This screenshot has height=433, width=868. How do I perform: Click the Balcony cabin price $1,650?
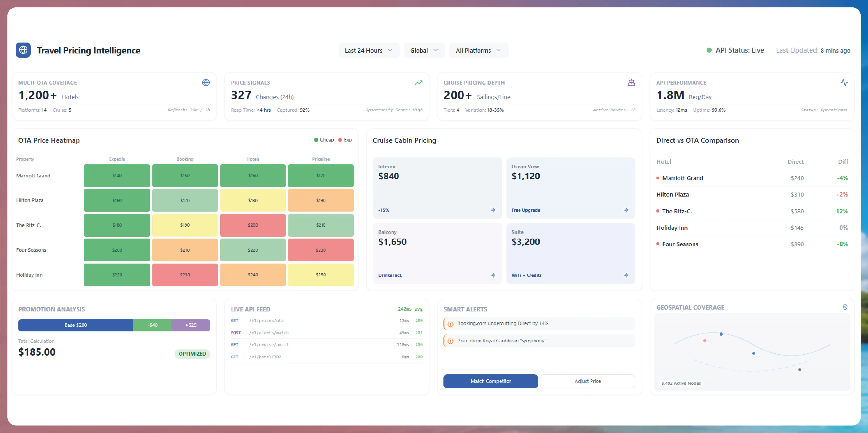[x=392, y=242]
